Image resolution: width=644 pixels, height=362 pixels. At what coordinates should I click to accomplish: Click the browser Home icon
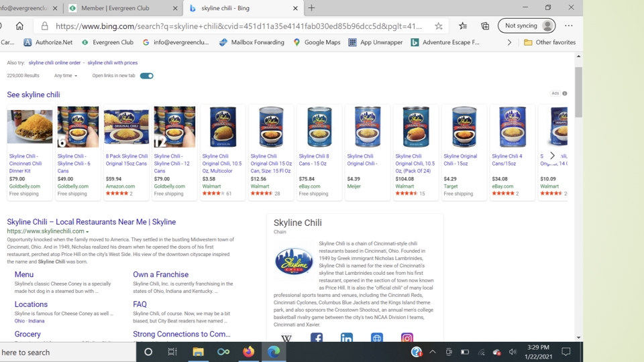pyautogui.click(x=19, y=26)
